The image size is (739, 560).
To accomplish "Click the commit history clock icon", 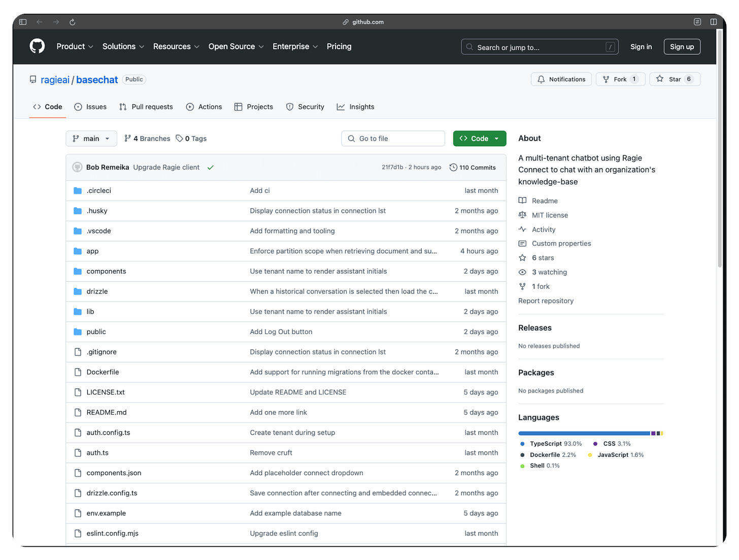I will [x=453, y=167].
